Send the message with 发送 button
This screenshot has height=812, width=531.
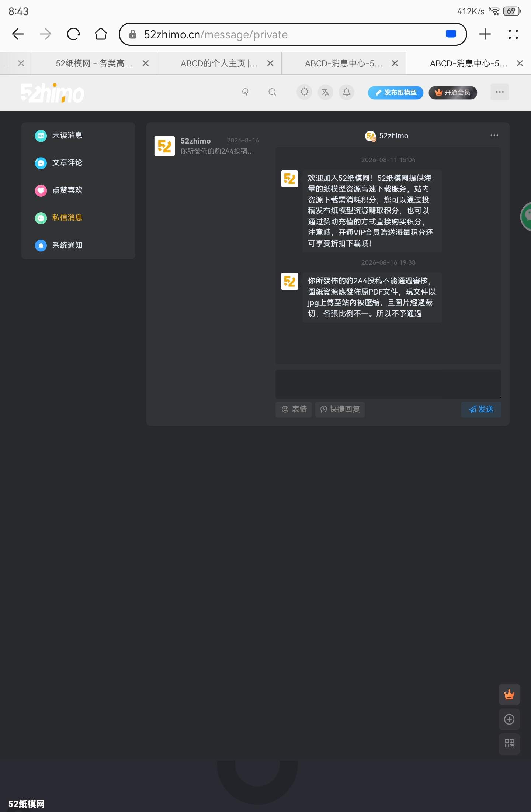pos(481,409)
